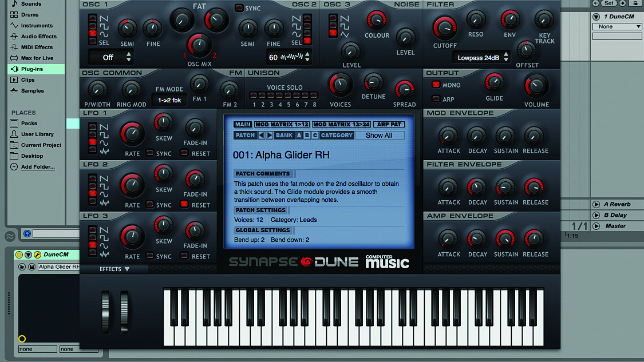The image size is (644, 362).
Task: Click the DuneCM device save preset icon
Action: (31, 266)
